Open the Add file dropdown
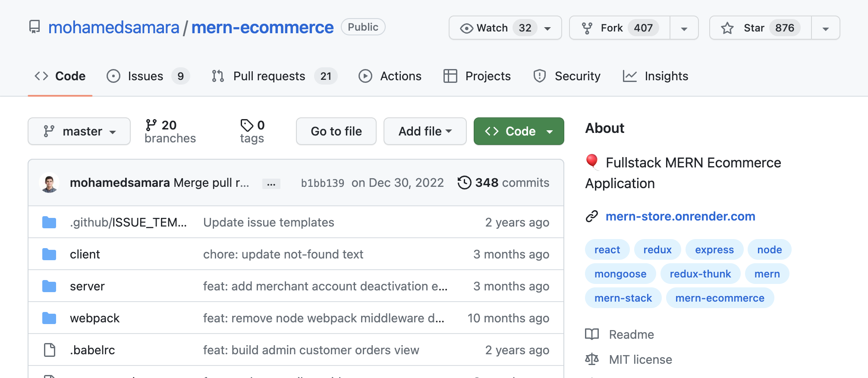 tap(425, 131)
